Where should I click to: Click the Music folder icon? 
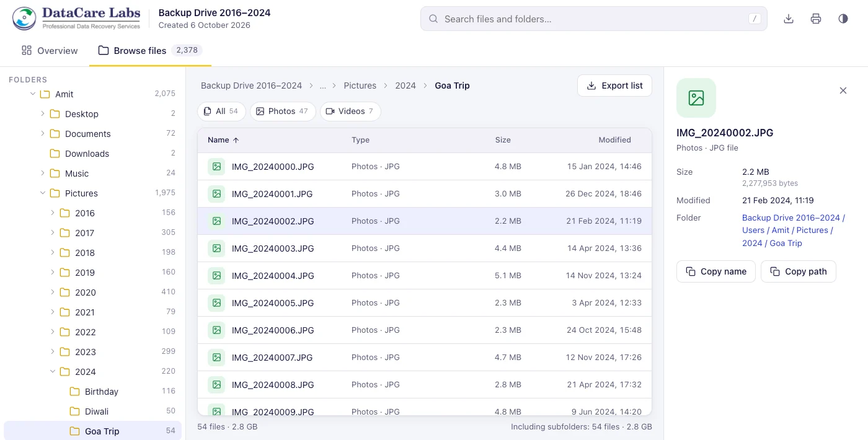click(55, 174)
